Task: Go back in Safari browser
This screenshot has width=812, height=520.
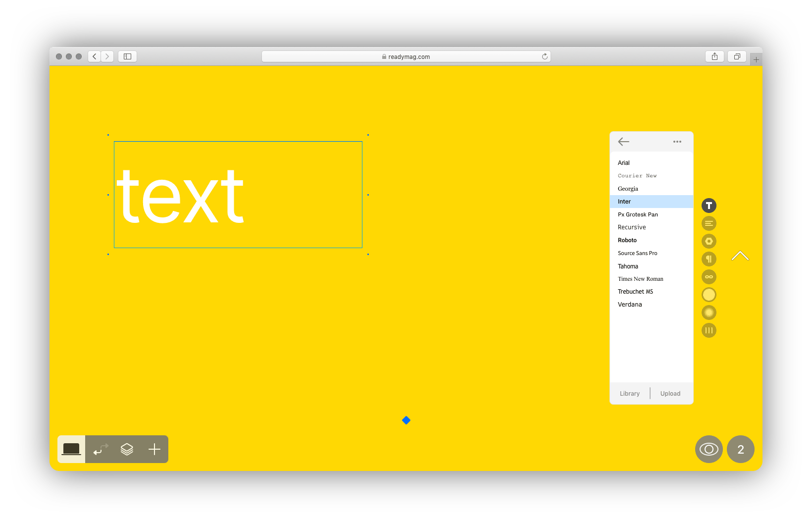Action: pos(94,56)
